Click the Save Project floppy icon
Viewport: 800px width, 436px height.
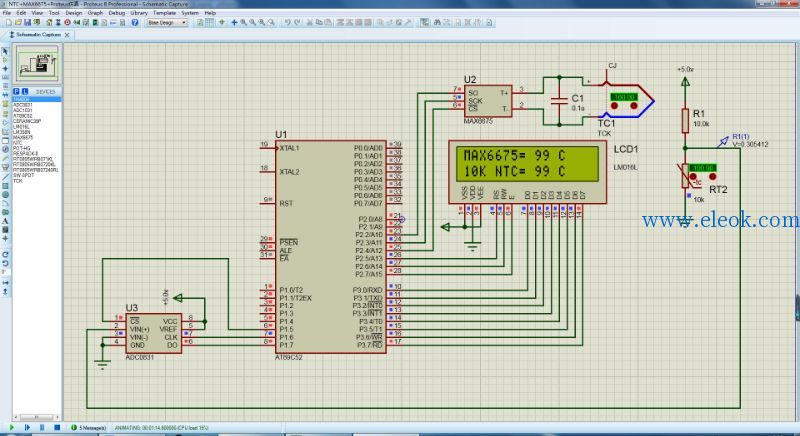(28, 22)
